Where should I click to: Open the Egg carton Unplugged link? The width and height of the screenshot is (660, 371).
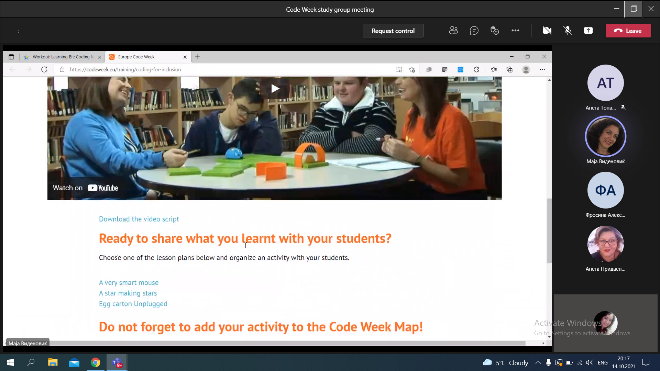(x=133, y=304)
